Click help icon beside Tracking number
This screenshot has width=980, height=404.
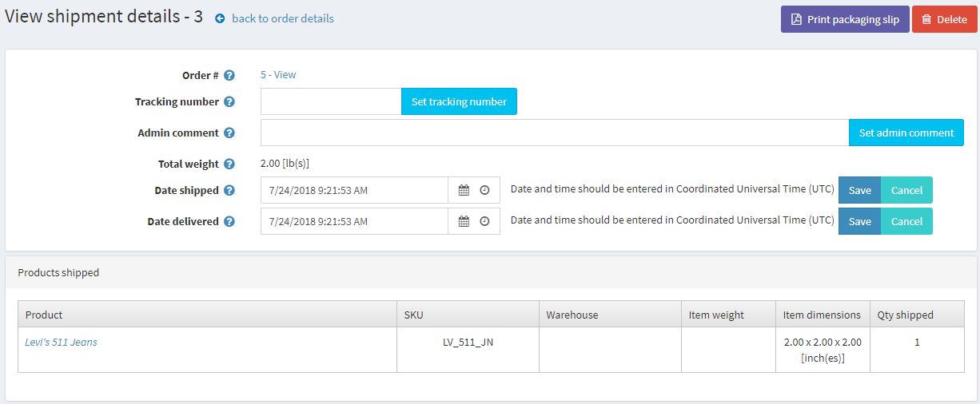click(229, 102)
